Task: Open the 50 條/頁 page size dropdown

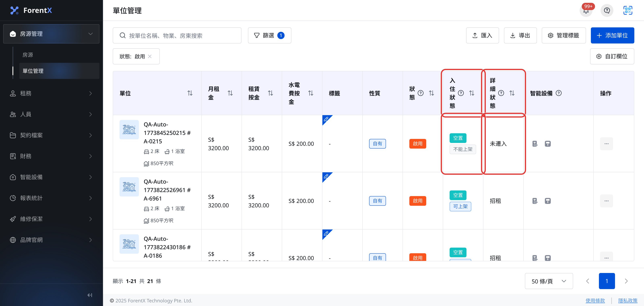Action: pyautogui.click(x=549, y=281)
